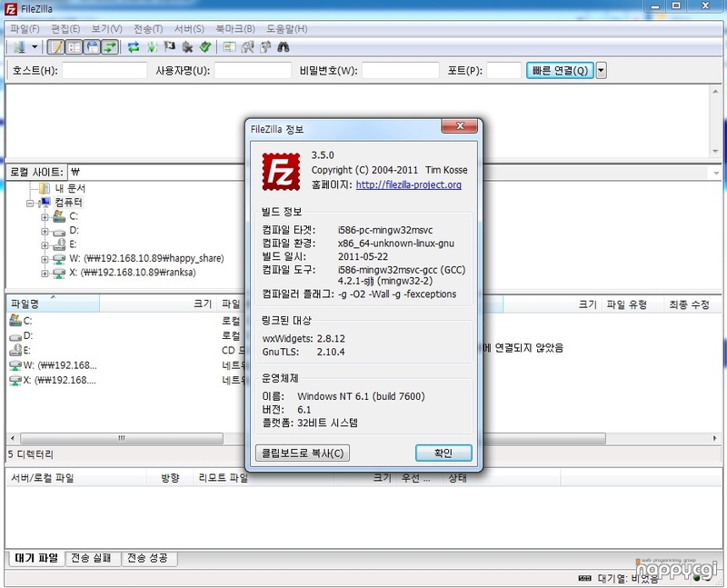Refresh the file and folder lists
This screenshot has height=588, width=727.
point(134,47)
